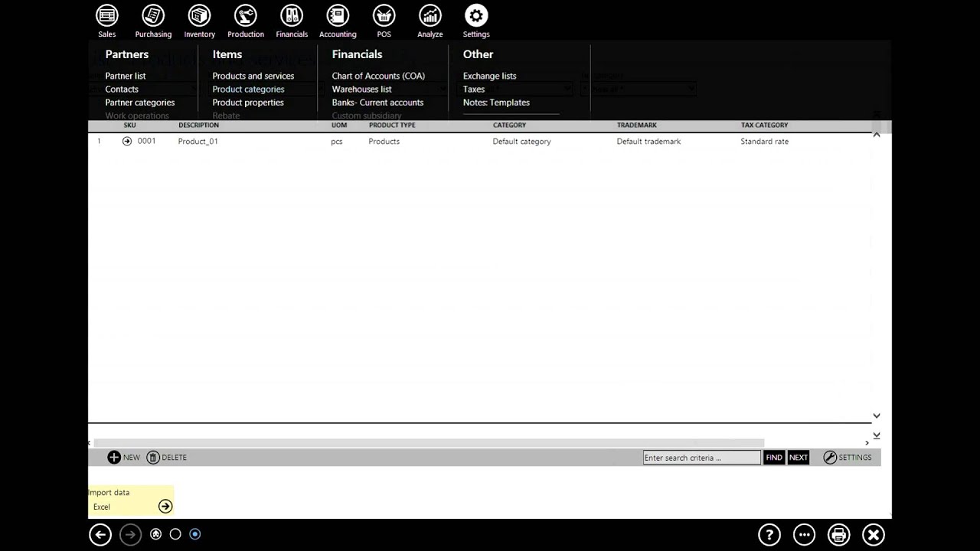Open Banks- Current accounts
Image resolution: width=980 pixels, height=551 pixels.
point(377,103)
